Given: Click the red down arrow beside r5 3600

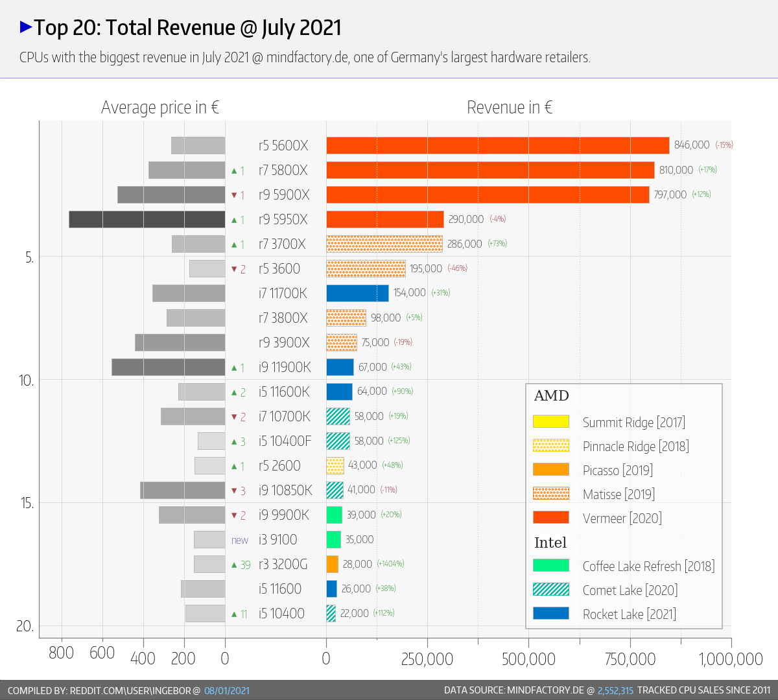Looking at the screenshot, I should pyautogui.click(x=235, y=269).
